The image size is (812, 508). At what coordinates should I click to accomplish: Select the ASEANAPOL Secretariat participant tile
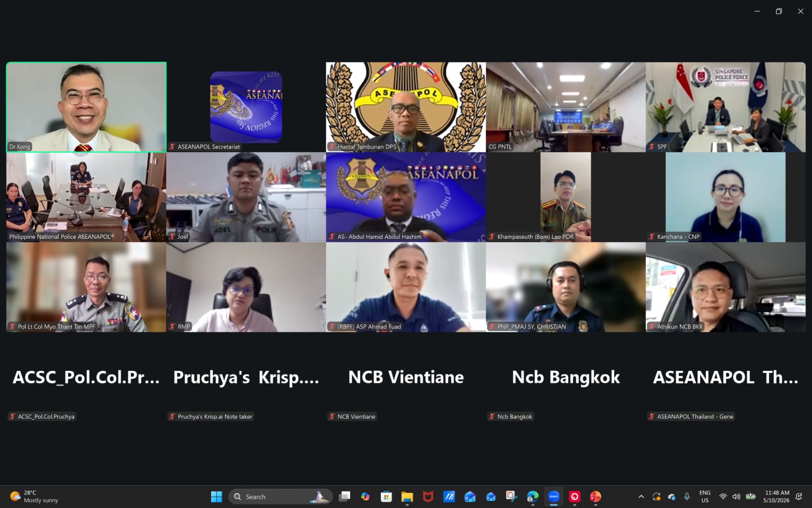[x=246, y=107]
